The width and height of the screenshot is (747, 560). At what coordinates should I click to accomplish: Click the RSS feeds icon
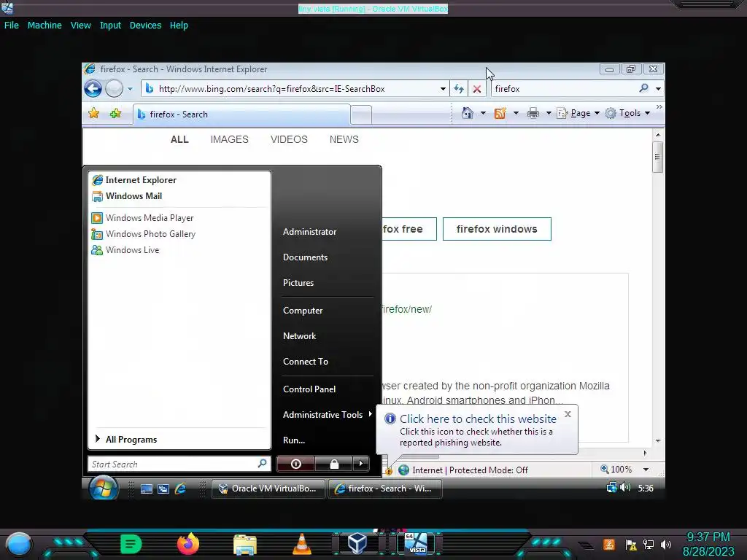point(500,113)
